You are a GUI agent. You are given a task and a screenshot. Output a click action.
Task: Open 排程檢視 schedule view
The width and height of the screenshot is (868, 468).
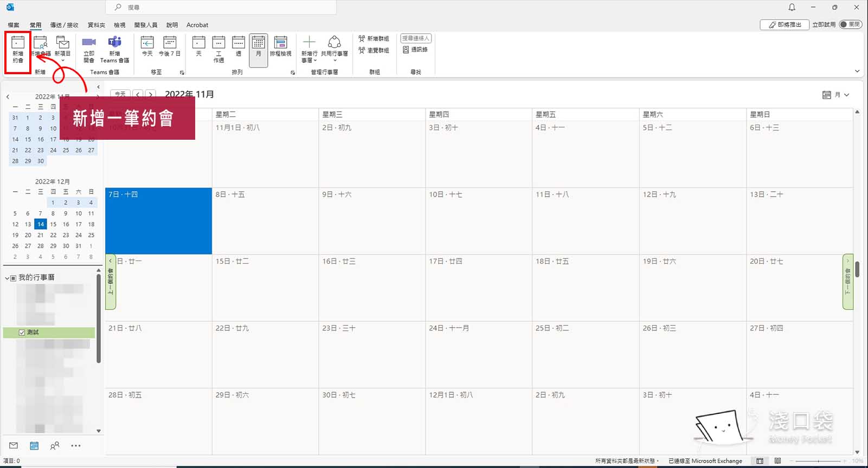[x=280, y=47]
